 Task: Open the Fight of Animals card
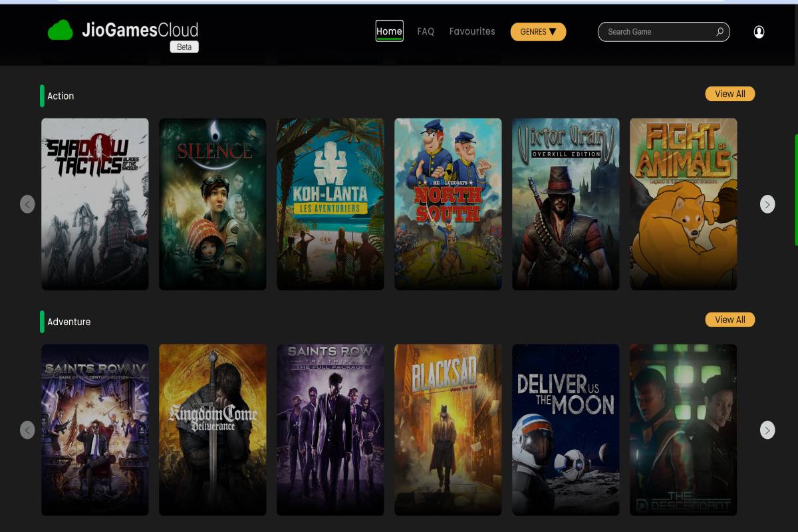coord(684,204)
